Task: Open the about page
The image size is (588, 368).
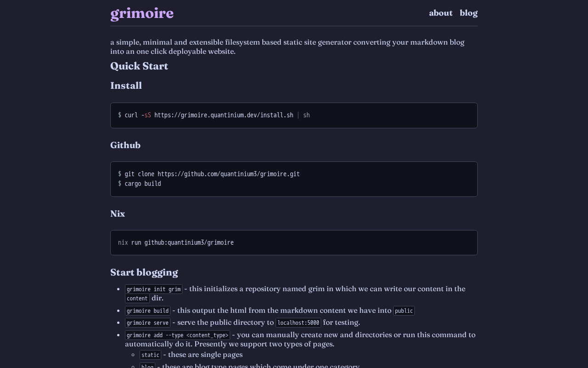Action: coord(441,13)
